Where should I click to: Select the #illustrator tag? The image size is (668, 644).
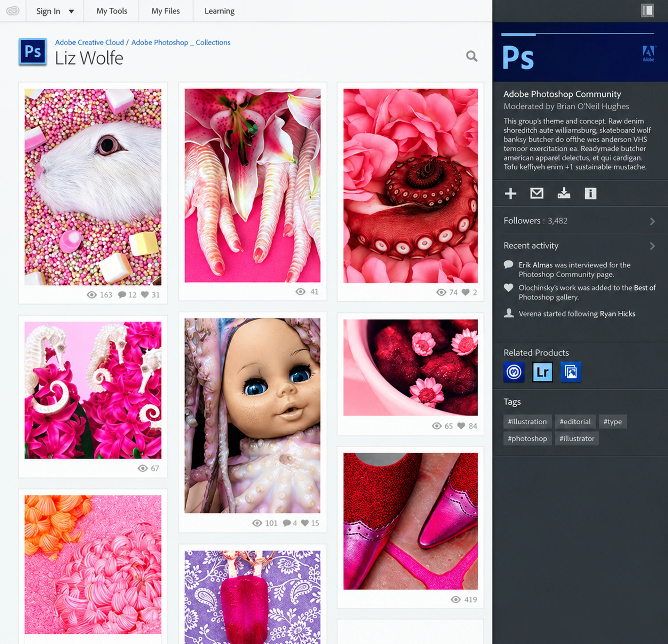[x=577, y=438]
